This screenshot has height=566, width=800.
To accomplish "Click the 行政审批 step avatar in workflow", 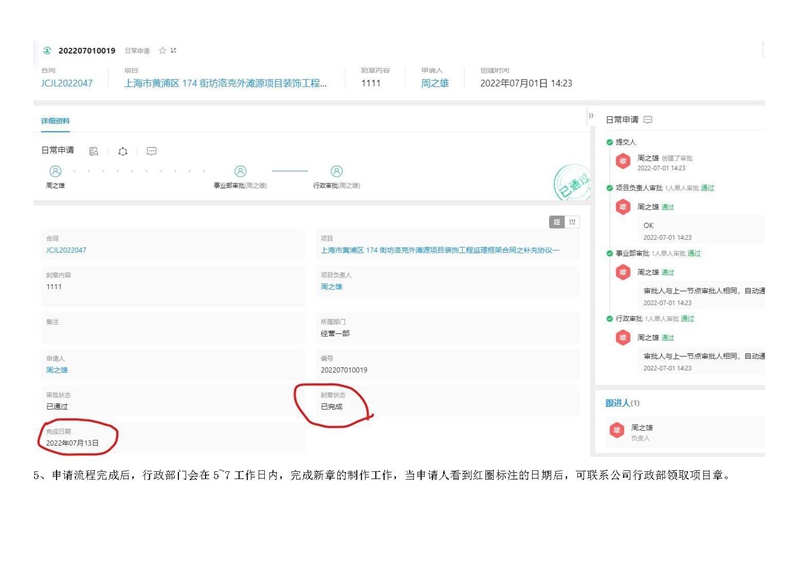I will pos(336,172).
